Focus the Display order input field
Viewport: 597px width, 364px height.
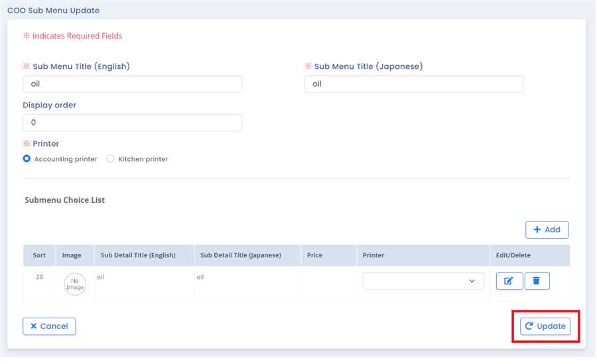pos(132,123)
